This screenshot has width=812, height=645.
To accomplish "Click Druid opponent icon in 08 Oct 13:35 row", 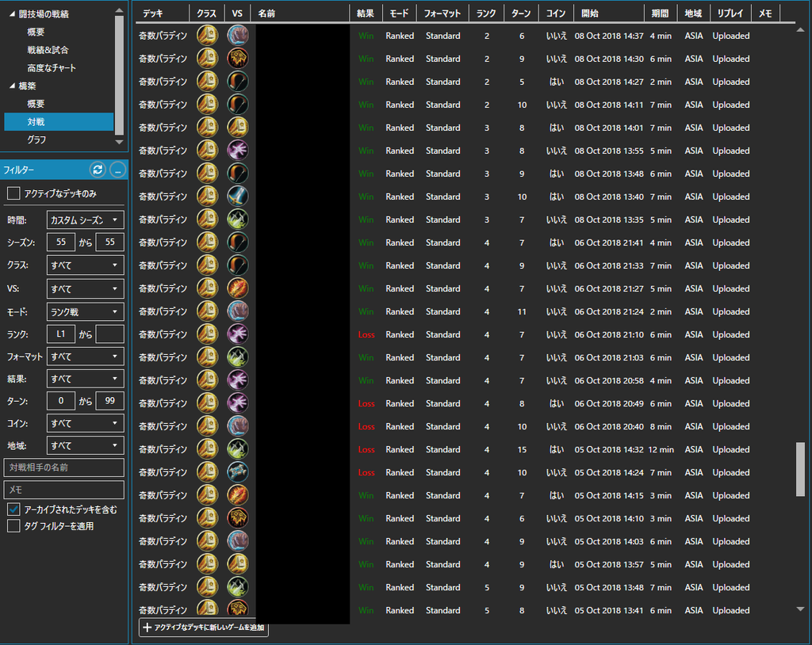I will coord(238,219).
